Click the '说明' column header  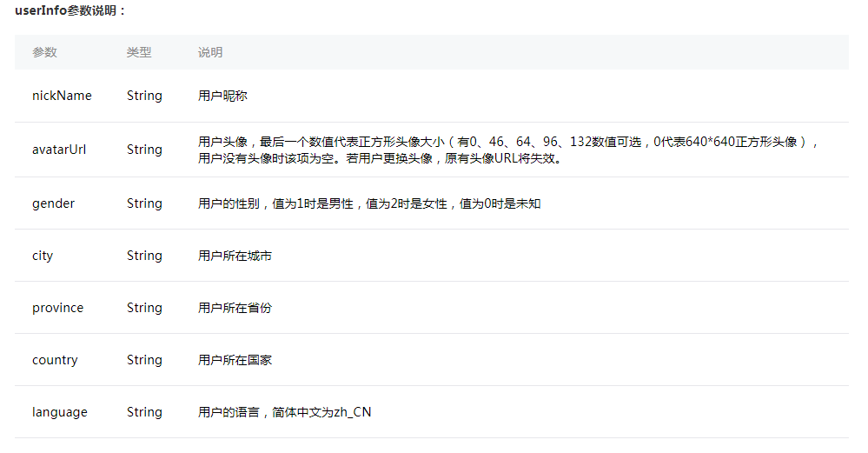[210, 52]
